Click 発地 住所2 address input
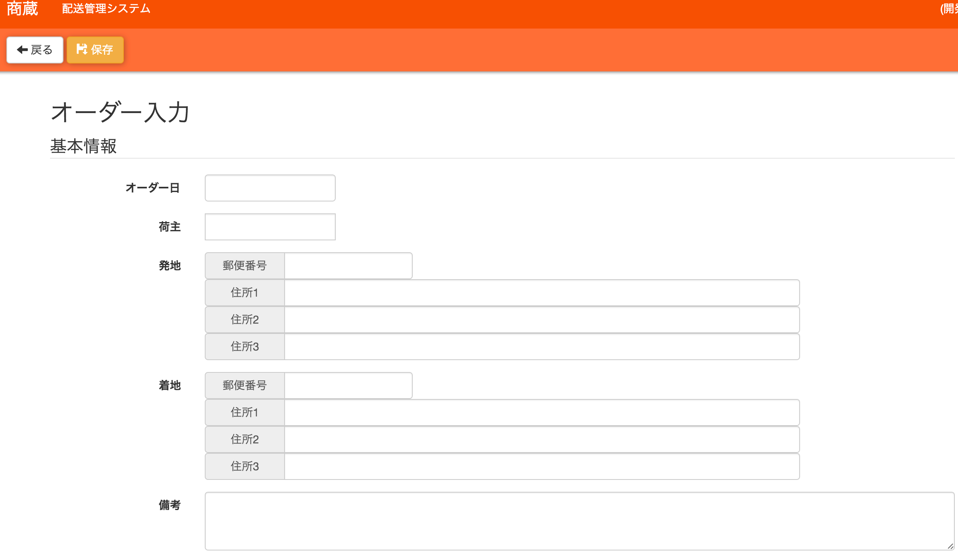Image resolution: width=958 pixels, height=560 pixels. click(542, 320)
